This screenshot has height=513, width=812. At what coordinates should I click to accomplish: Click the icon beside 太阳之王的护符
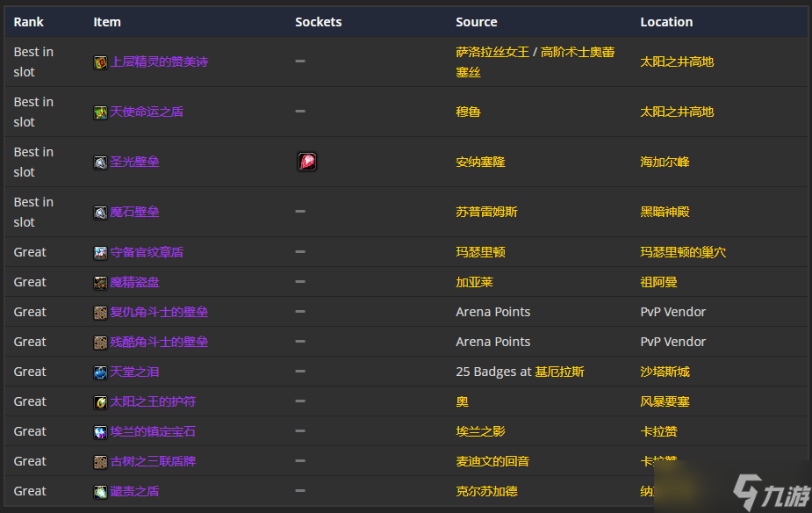coord(100,402)
